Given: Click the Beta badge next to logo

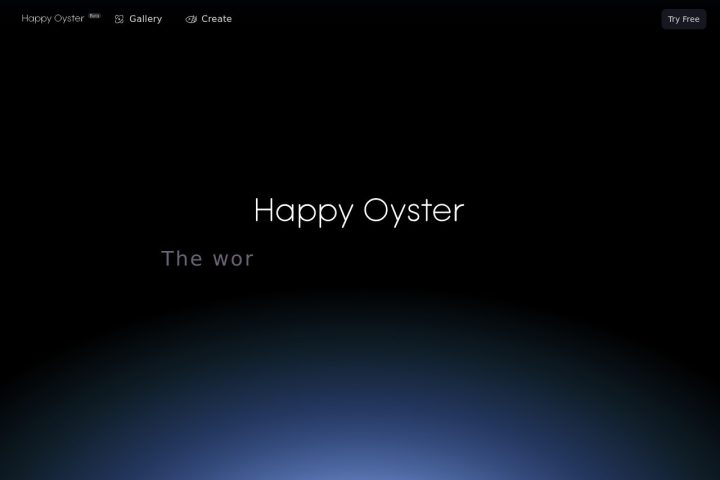Looking at the screenshot, I should click(x=95, y=16).
